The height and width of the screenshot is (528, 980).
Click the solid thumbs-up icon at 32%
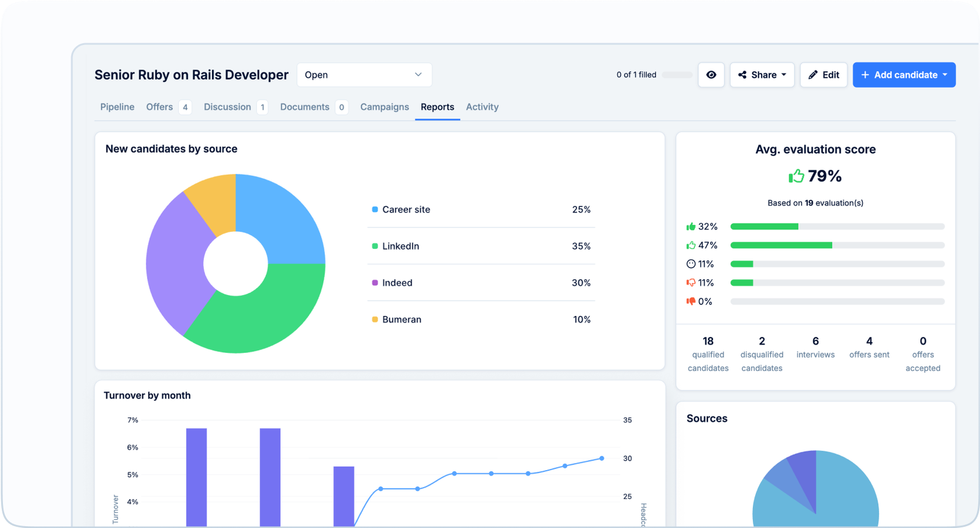[x=691, y=227]
